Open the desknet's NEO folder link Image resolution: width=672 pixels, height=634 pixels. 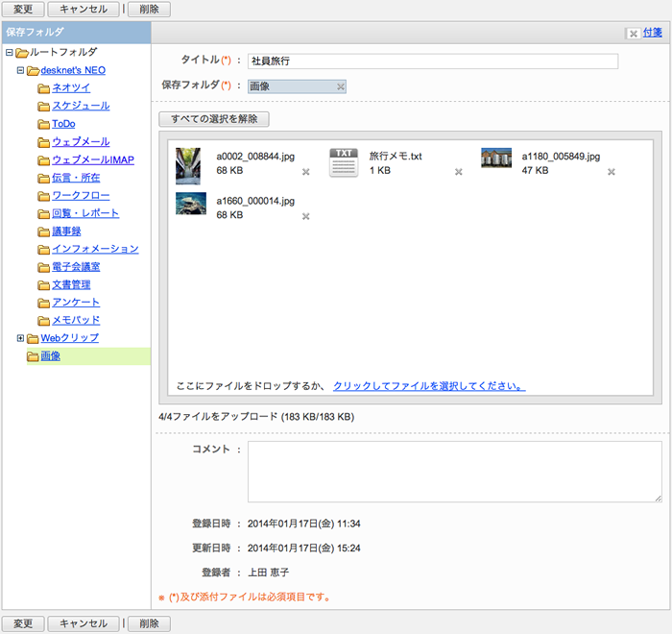73,70
